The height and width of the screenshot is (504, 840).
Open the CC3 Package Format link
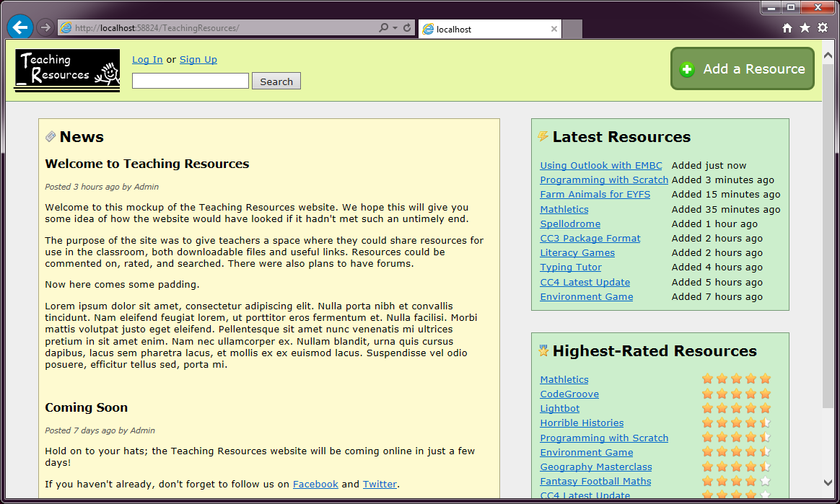click(590, 238)
